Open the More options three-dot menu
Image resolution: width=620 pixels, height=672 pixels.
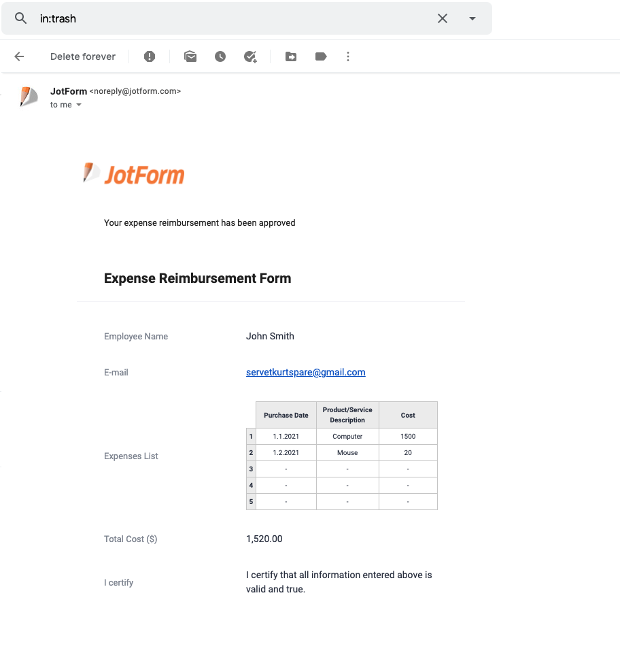pyautogui.click(x=348, y=56)
